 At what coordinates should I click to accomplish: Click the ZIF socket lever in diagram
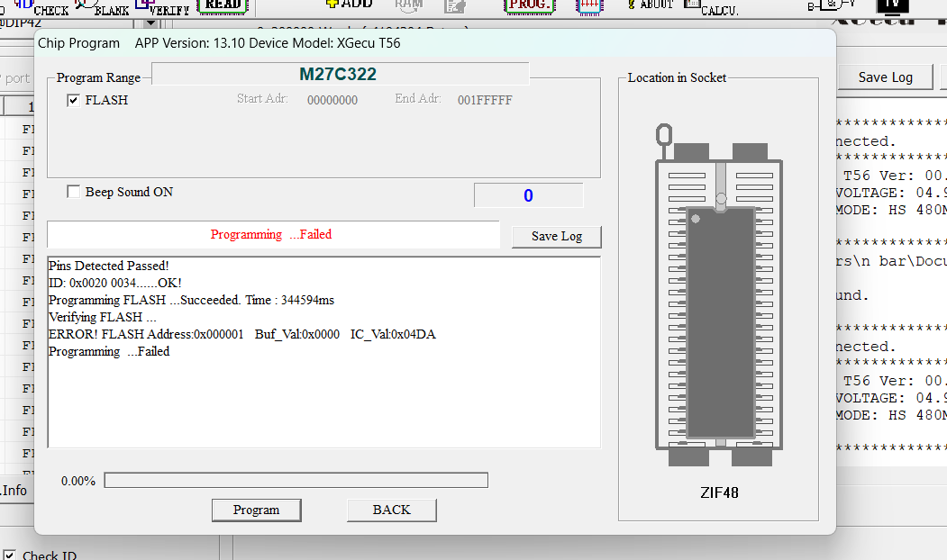664,140
